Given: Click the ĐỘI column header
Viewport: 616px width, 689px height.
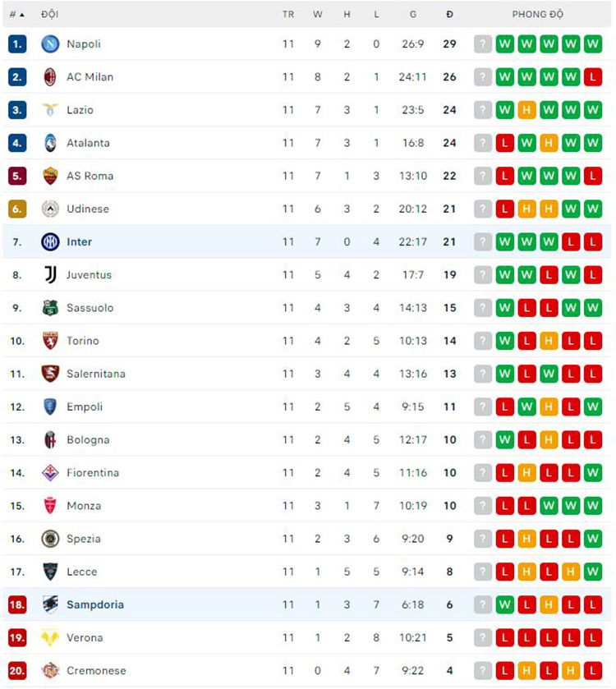Looking at the screenshot, I should click(49, 15).
